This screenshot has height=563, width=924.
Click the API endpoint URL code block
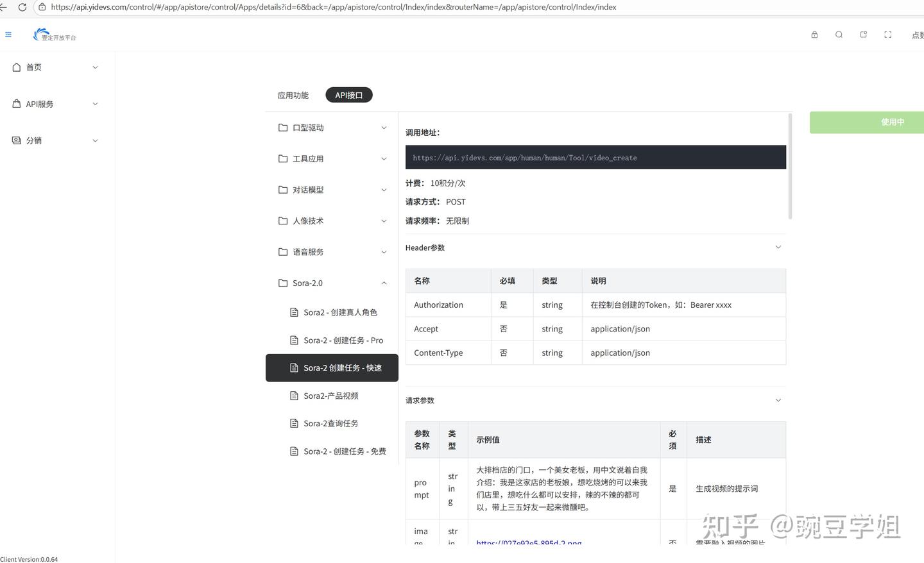pyautogui.click(x=595, y=157)
